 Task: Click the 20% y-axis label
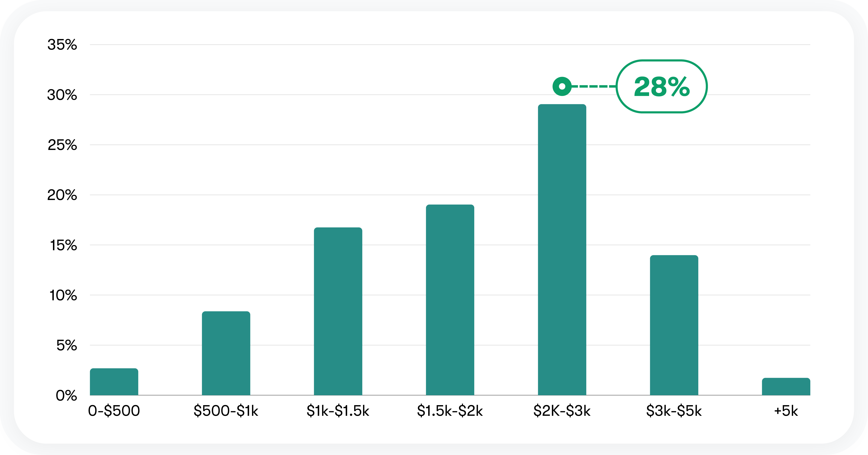click(x=62, y=195)
